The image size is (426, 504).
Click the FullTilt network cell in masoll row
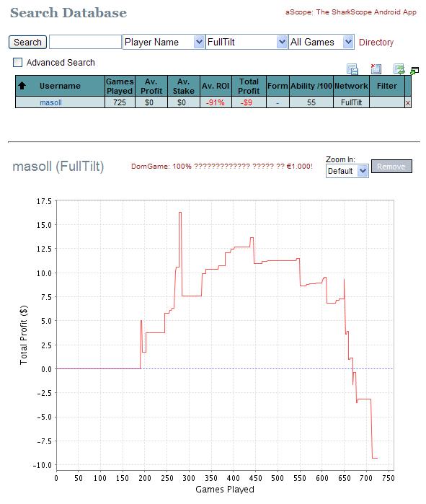[x=351, y=102]
